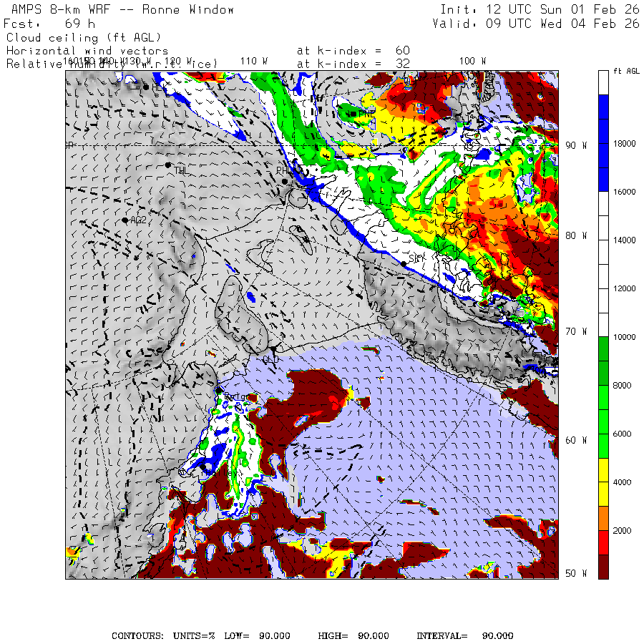This screenshot has width=644, height=644.
Task: Click the k-index value '32'
Action: [402, 64]
